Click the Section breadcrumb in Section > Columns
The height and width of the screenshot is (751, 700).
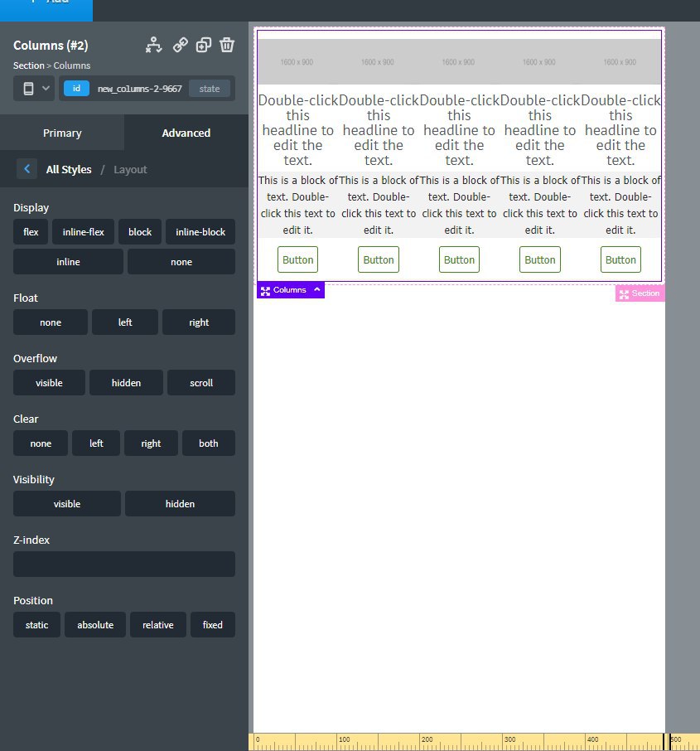(x=29, y=65)
